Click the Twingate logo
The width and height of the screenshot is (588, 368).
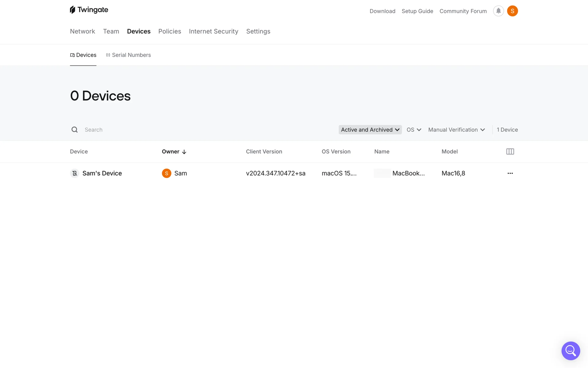tap(89, 10)
